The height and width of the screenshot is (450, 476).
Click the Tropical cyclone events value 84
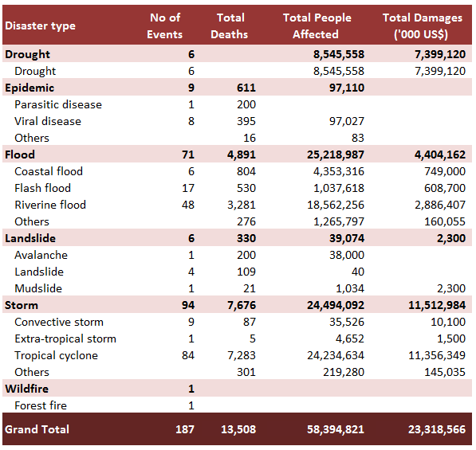pyautogui.click(x=188, y=355)
